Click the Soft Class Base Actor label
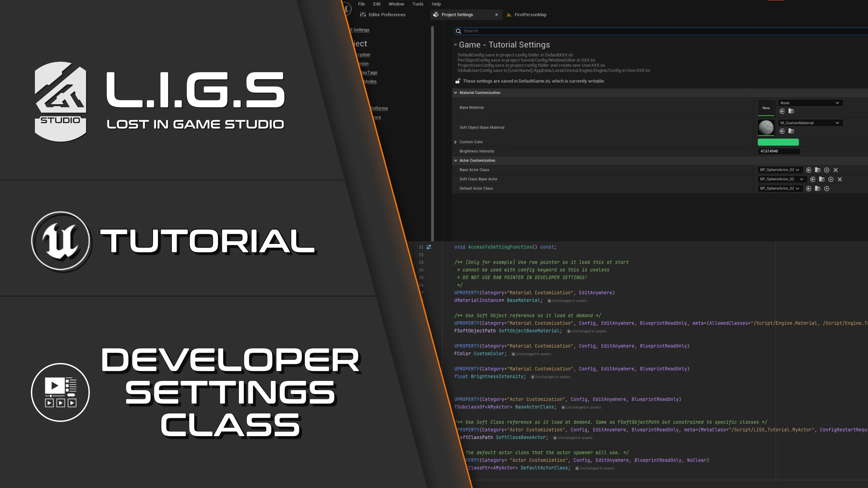This screenshot has height=488, width=868. pos(478,179)
